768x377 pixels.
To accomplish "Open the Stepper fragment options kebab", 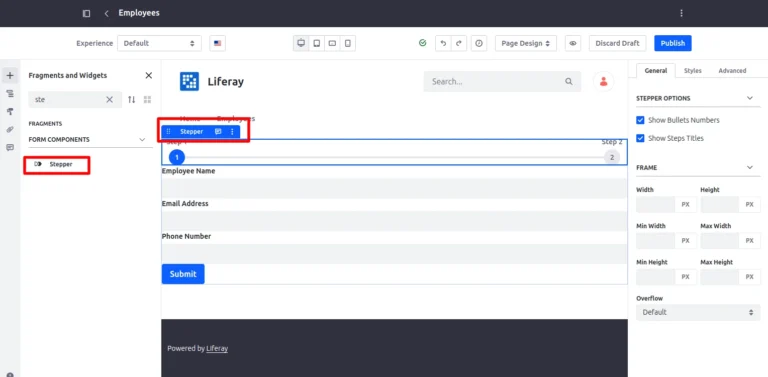I will [232, 132].
